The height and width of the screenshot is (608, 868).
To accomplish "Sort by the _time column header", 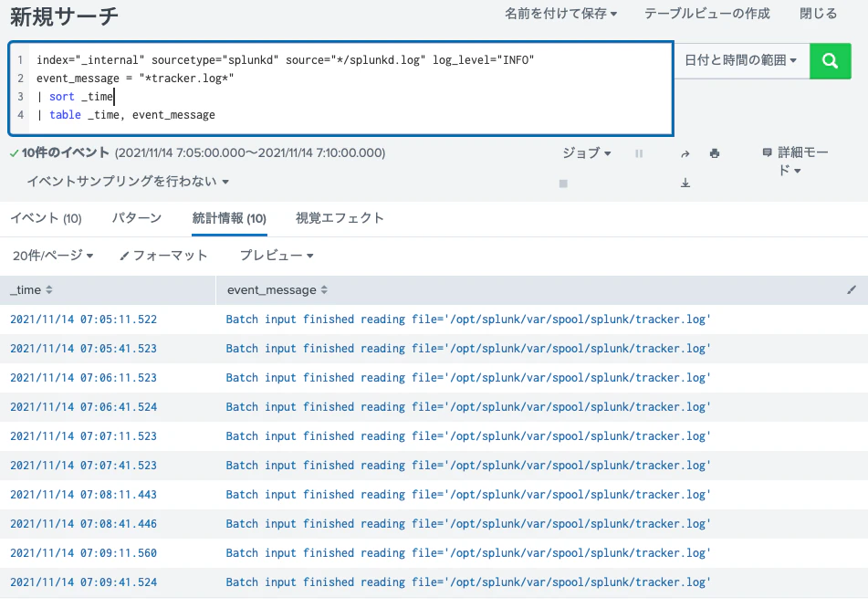I will click(x=32, y=289).
